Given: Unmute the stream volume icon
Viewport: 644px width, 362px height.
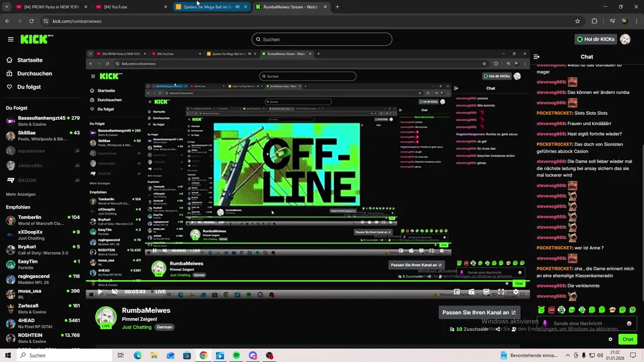Looking at the screenshot, I should click(x=115, y=292).
